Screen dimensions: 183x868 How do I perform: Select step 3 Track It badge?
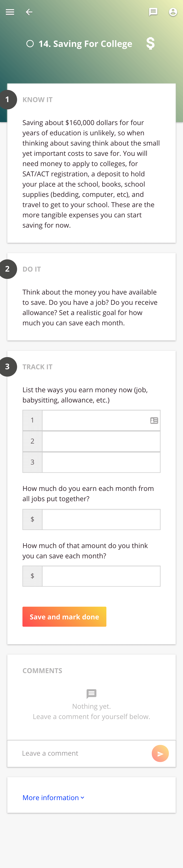(x=7, y=367)
